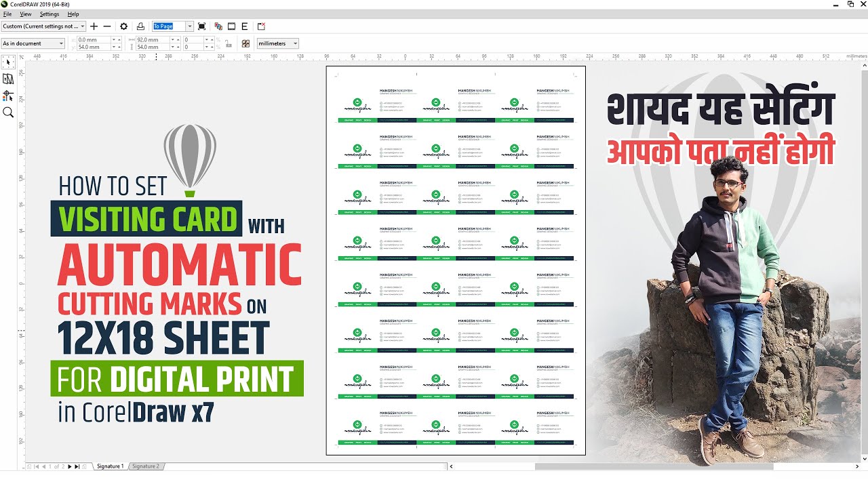Expand the As in document dropdown
Image resolution: width=868 pixels, height=488 pixels.
(33, 43)
